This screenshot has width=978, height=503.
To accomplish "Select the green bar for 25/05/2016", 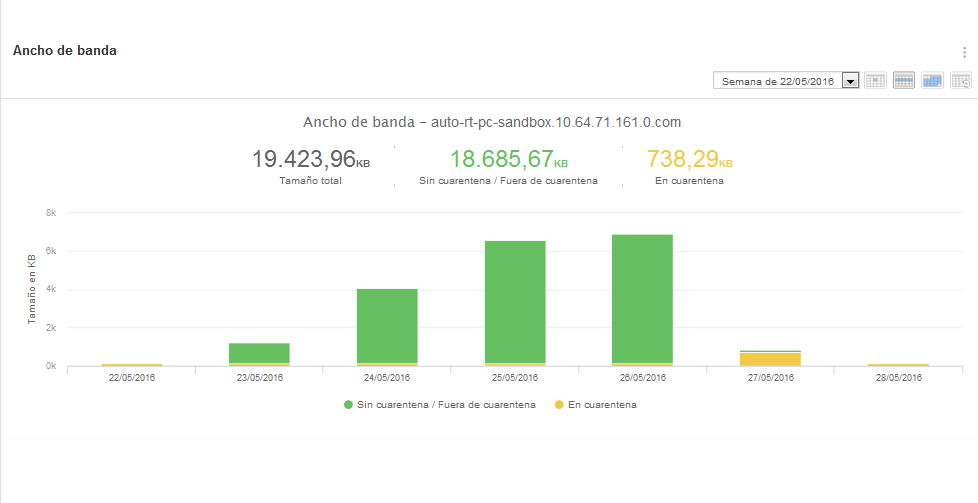I will pos(515,301).
